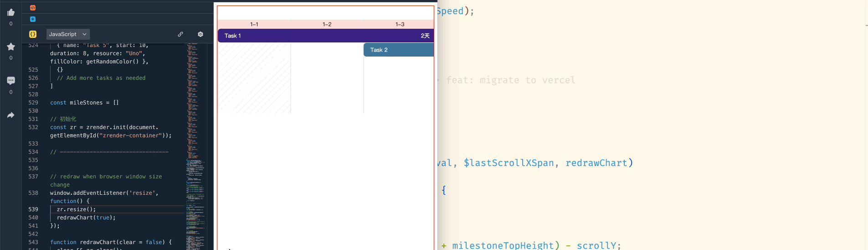Click the 1-1 date column header
This screenshot has height=250, width=868.
[x=254, y=24]
